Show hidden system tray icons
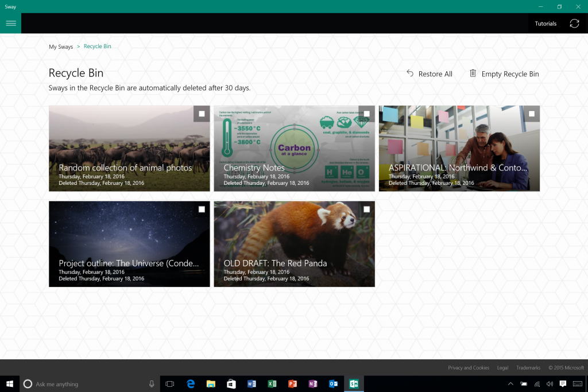This screenshot has width=588, height=392. pos(510,384)
